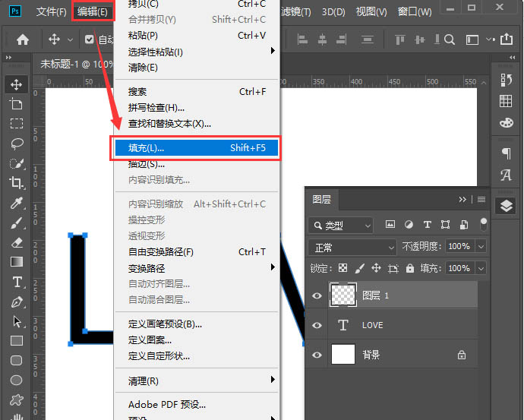Viewport: 524px width, 420px height.
Task: Select the Artboard tool
Action: [17, 104]
